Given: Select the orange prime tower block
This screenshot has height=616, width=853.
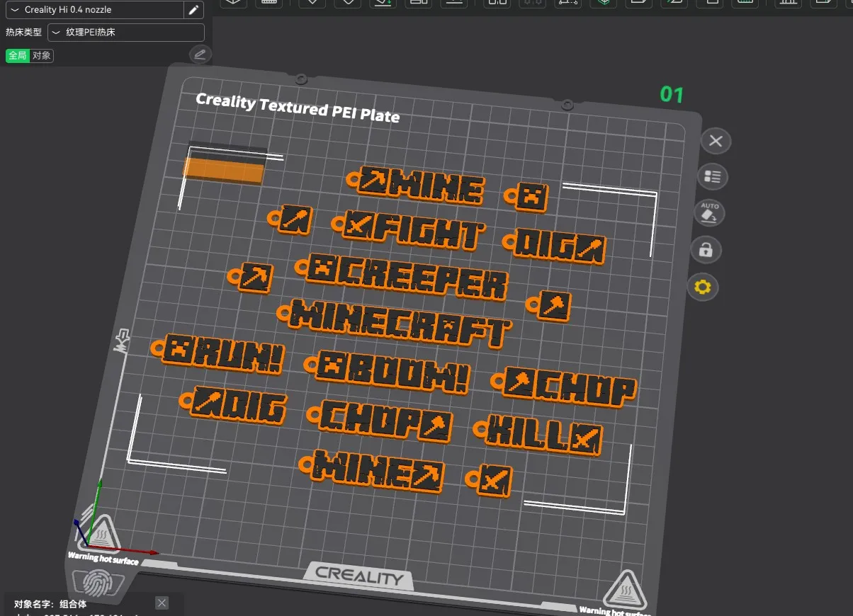Looking at the screenshot, I should pos(223,171).
